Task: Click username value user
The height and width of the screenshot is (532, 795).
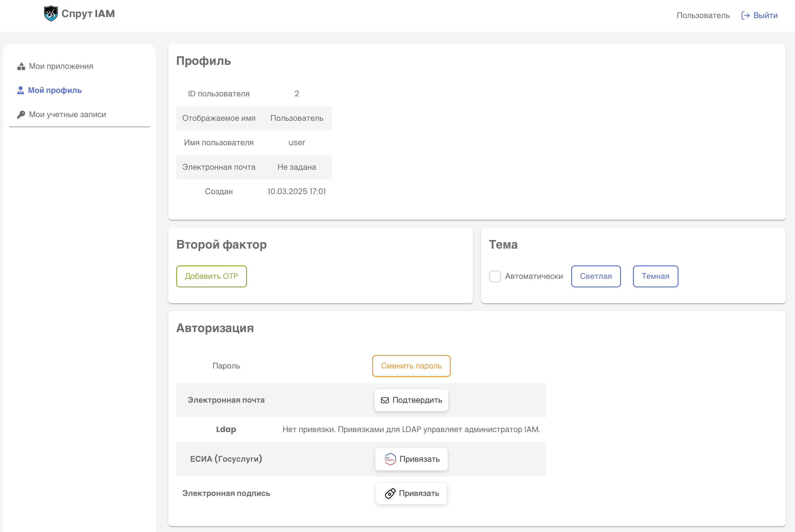Action: point(297,142)
